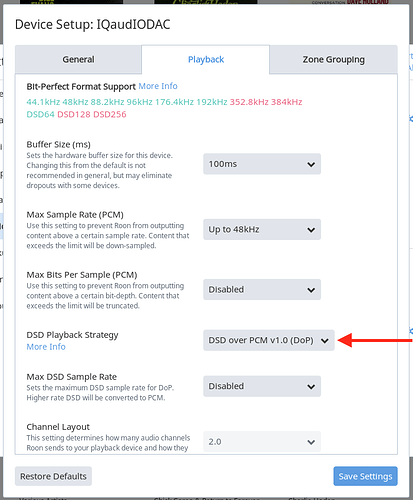This screenshot has width=413, height=500.
Task: Click the Device Setup: IQaudIODAC title
Action: pos(93,25)
